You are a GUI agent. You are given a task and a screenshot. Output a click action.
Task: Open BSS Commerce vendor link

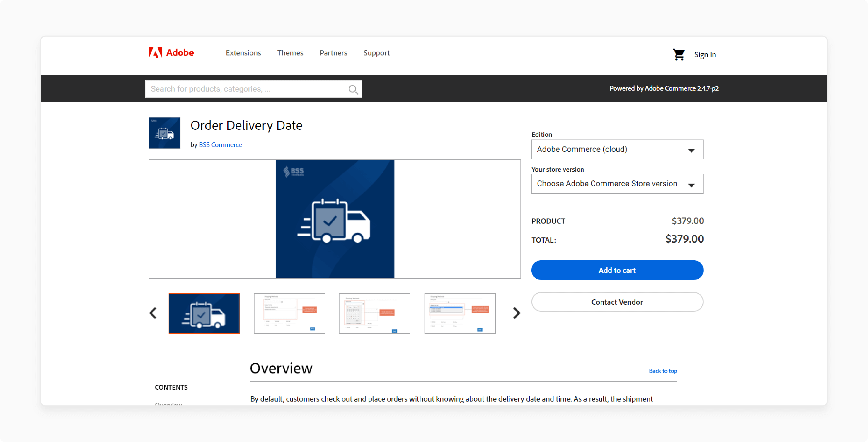[x=220, y=145]
